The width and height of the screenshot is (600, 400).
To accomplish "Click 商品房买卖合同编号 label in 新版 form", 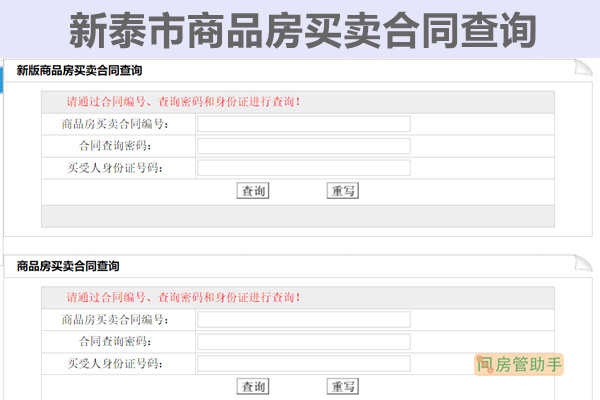I will click(x=115, y=124).
